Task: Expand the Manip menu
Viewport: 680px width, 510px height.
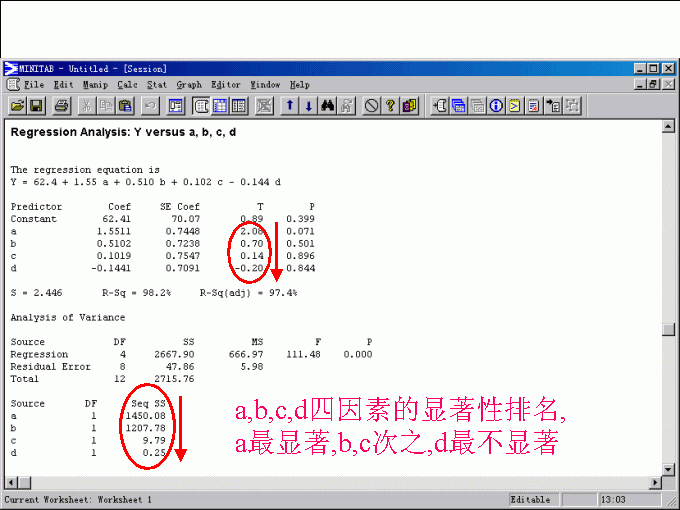Action: coord(95,85)
